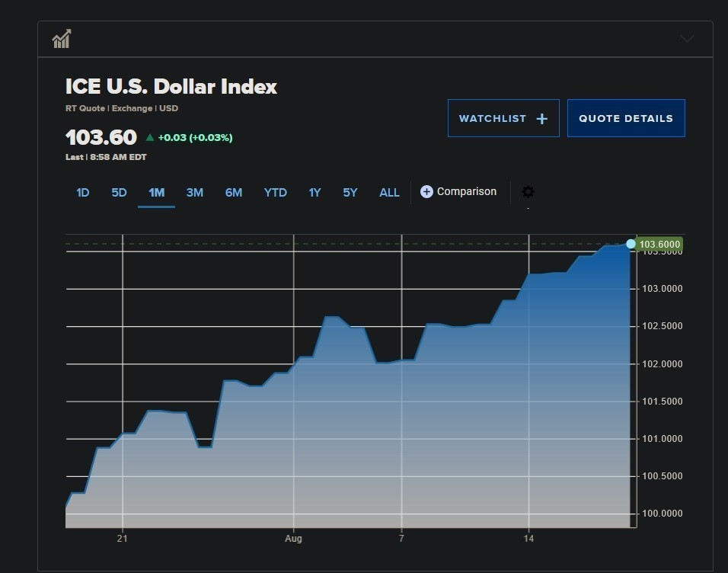Switch to the 5D time range
The image size is (728, 573).
point(119,193)
